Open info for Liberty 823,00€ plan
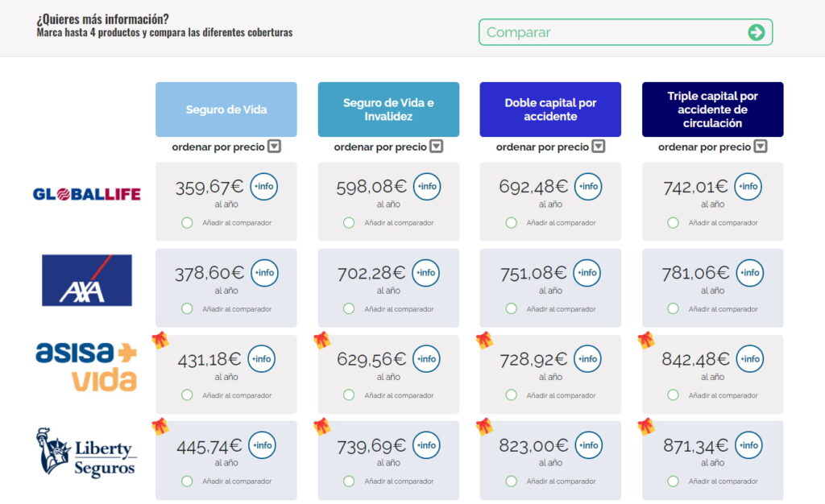825x504 pixels. pyautogui.click(x=588, y=445)
